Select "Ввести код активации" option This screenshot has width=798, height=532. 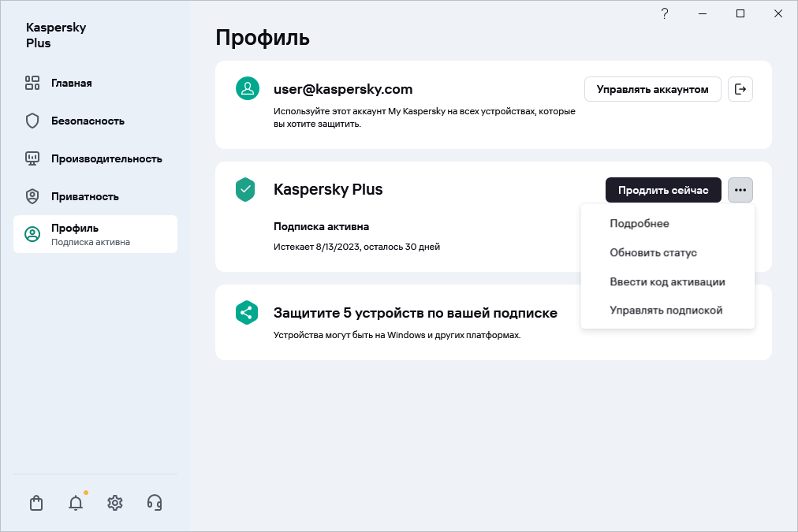coord(667,281)
